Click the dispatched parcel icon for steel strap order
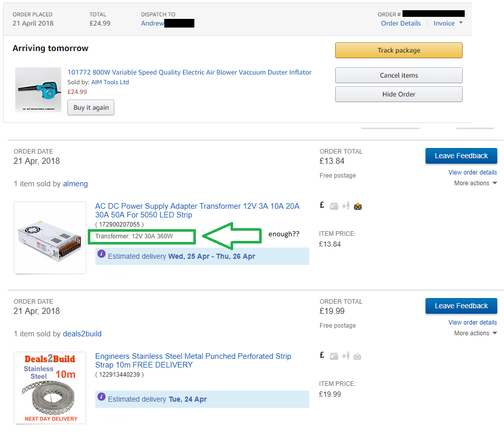 (334, 356)
